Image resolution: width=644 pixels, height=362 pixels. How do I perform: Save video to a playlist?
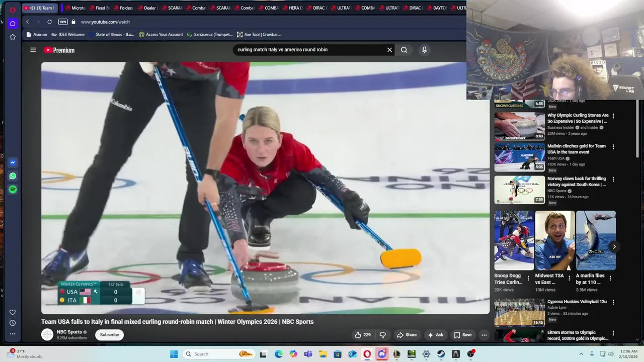(463, 335)
